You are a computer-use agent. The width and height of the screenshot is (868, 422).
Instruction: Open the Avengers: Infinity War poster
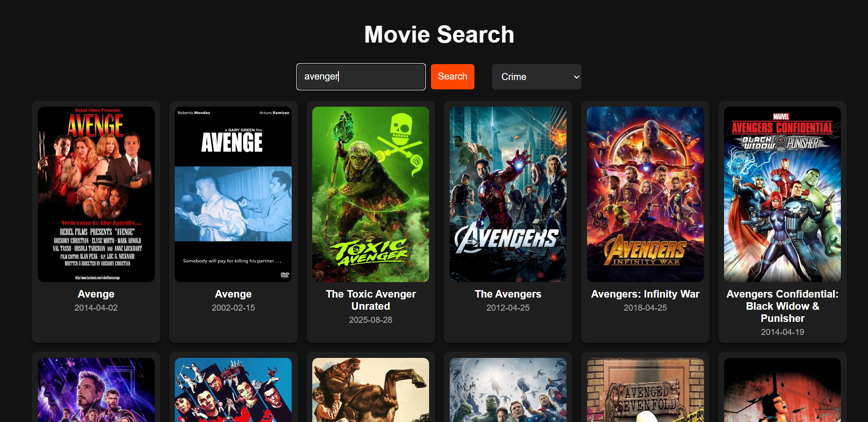(x=646, y=194)
